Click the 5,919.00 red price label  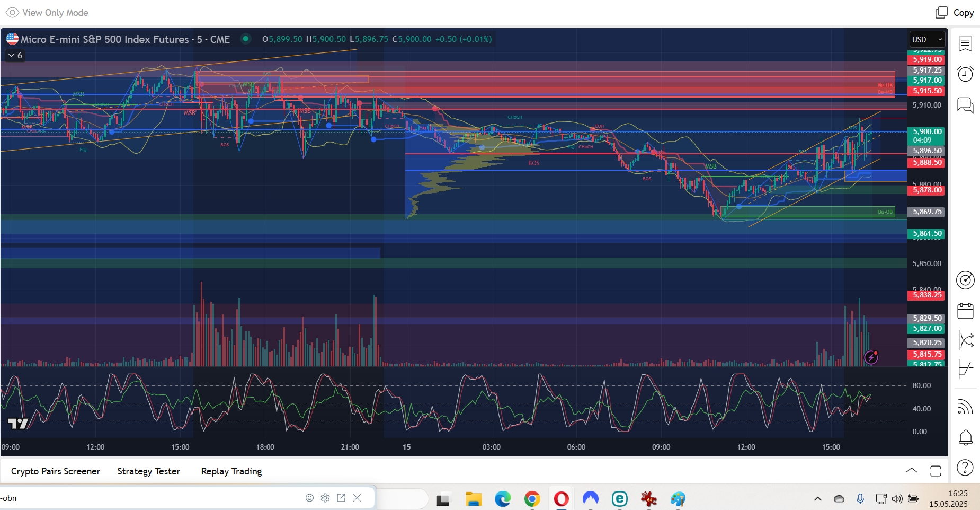tap(927, 59)
